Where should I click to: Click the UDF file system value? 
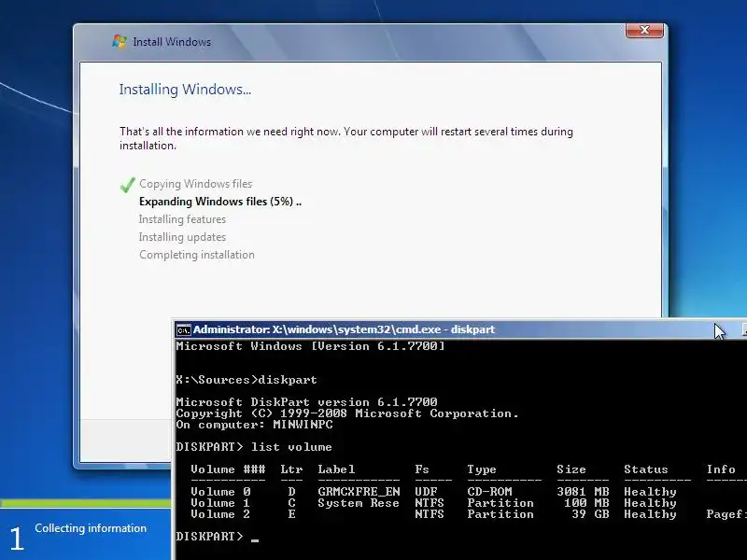pyautogui.click(x=426, y=492)
